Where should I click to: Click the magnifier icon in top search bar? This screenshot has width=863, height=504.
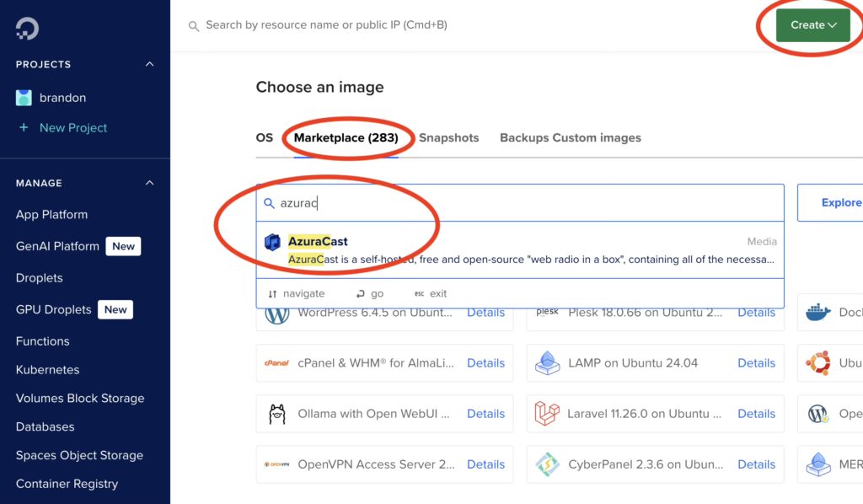point(193,26)
